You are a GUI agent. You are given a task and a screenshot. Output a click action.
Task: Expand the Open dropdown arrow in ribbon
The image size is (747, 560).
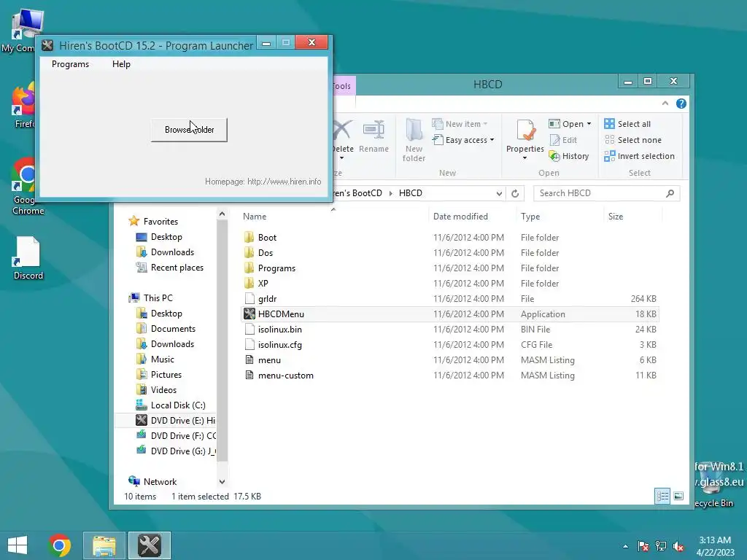[x=589, y=124]
